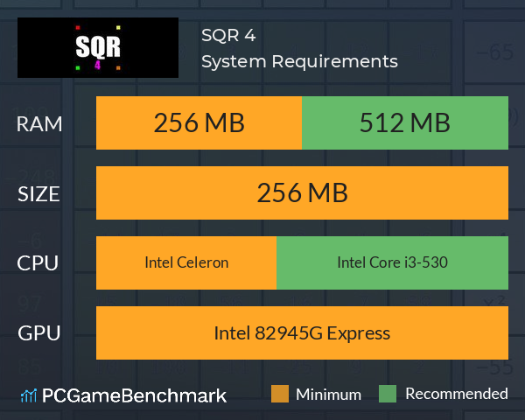The image size is (525, 420).
Task: Click the PCGameBenchmark chart logo icon
Action: click(29, 395)
